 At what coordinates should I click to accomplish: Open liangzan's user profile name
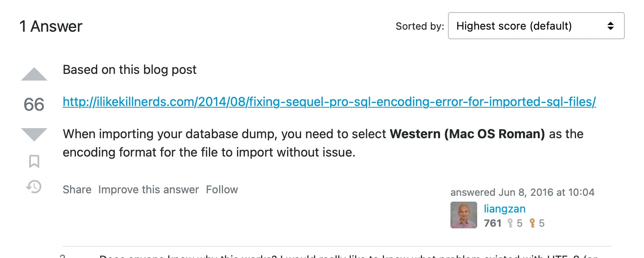[504, 208]
